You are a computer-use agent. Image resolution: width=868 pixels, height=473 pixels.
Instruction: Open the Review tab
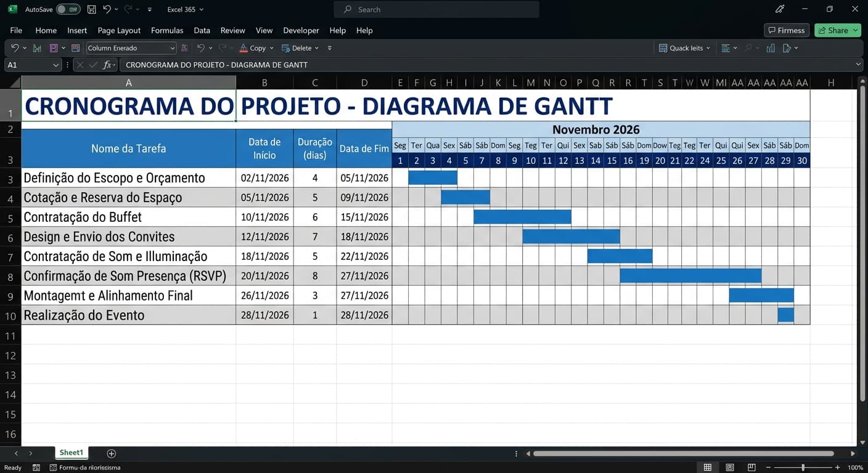pyautogui.click(x=232, y=30)
